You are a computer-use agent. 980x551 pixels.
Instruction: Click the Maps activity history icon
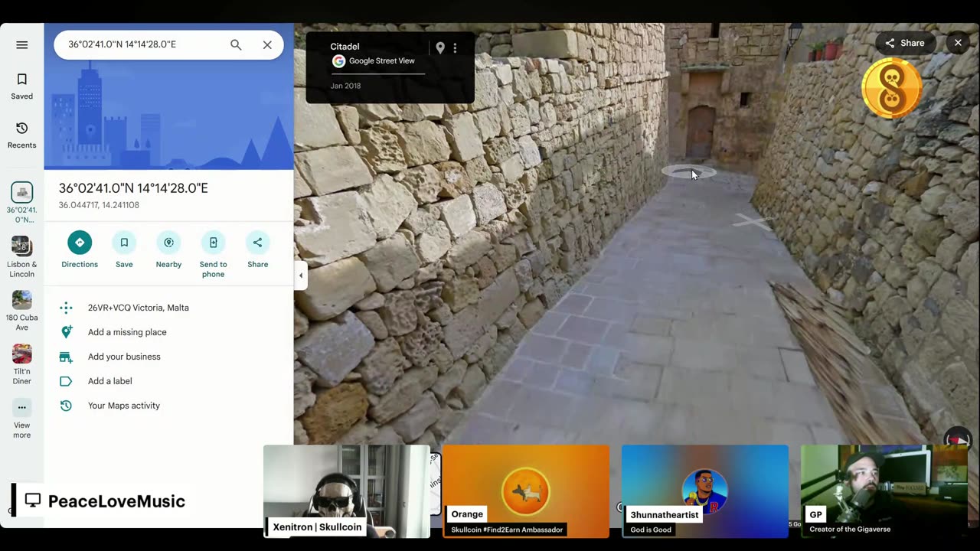(x=66, y=406)
